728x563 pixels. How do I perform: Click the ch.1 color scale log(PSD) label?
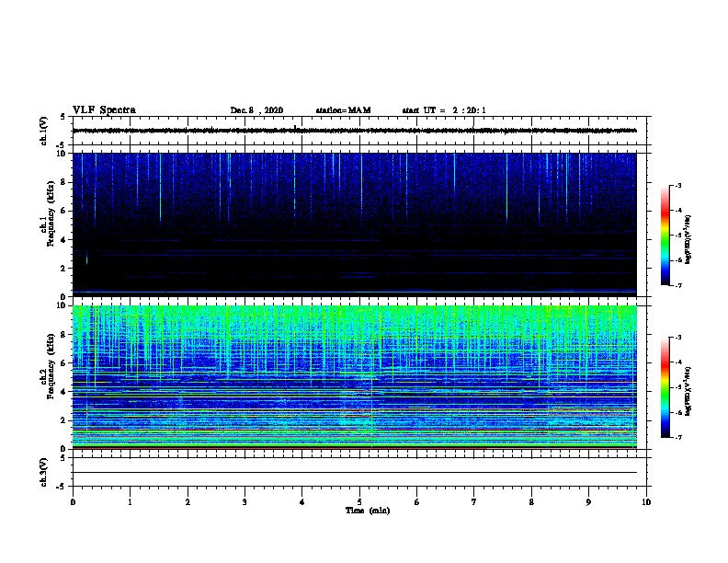[688, 239]
